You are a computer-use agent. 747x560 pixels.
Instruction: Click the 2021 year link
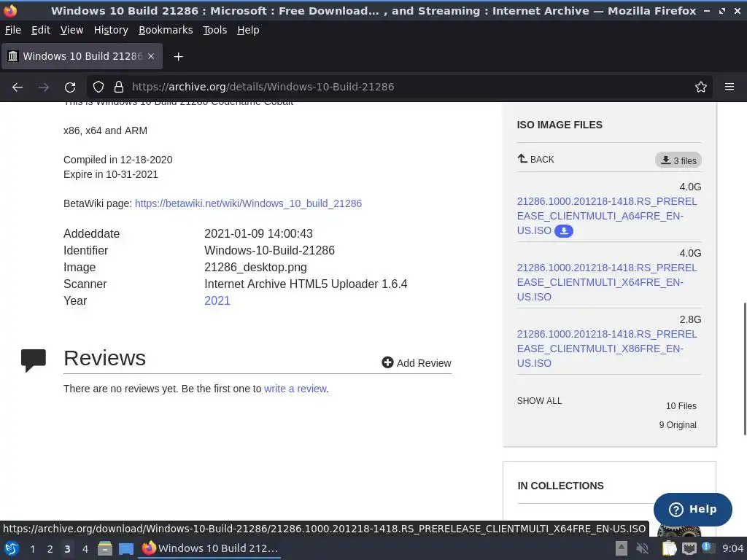pos(217,301)
